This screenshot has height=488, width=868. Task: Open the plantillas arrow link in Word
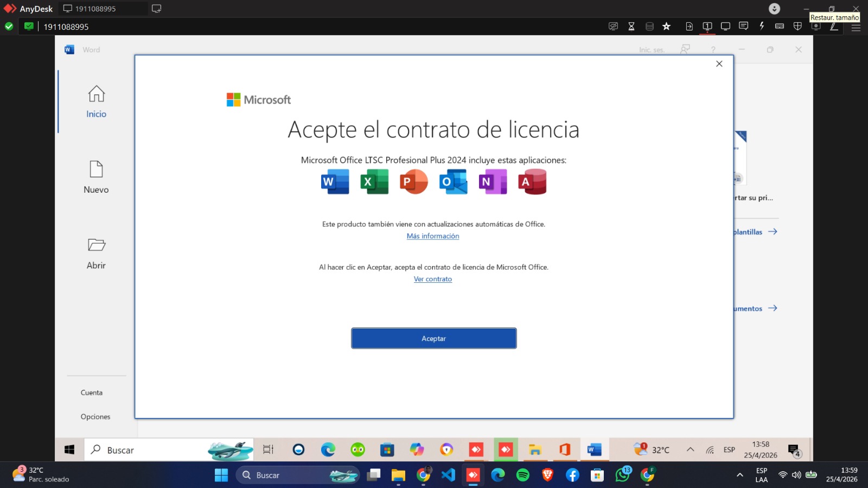coord(756,232)
